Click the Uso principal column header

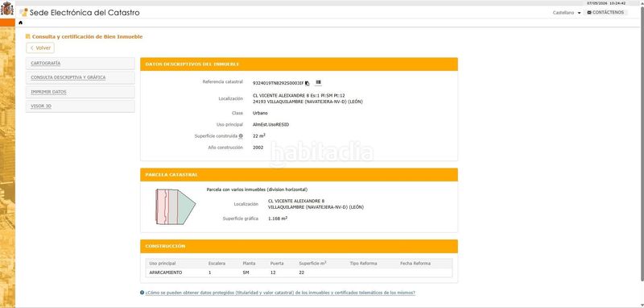163,263
